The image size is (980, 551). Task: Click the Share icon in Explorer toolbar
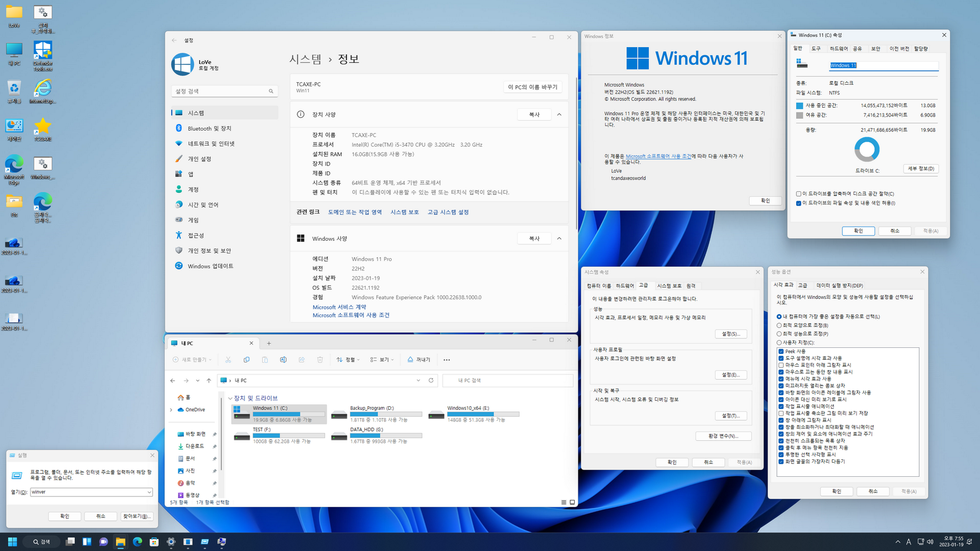302,360
